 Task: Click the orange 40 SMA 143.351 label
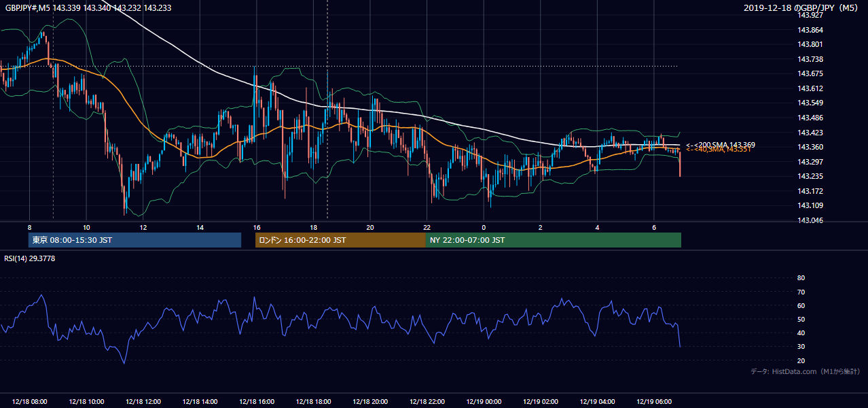tap(718, 150)
